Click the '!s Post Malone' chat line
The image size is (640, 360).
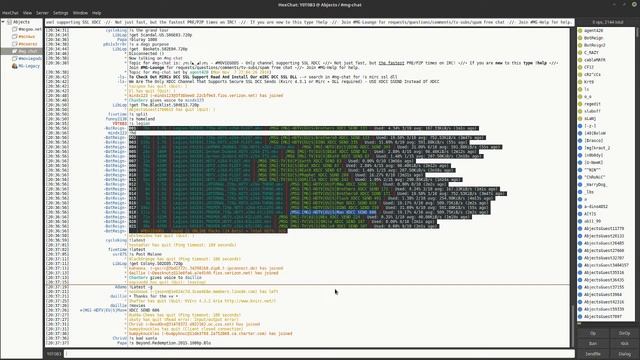(146, 254)
